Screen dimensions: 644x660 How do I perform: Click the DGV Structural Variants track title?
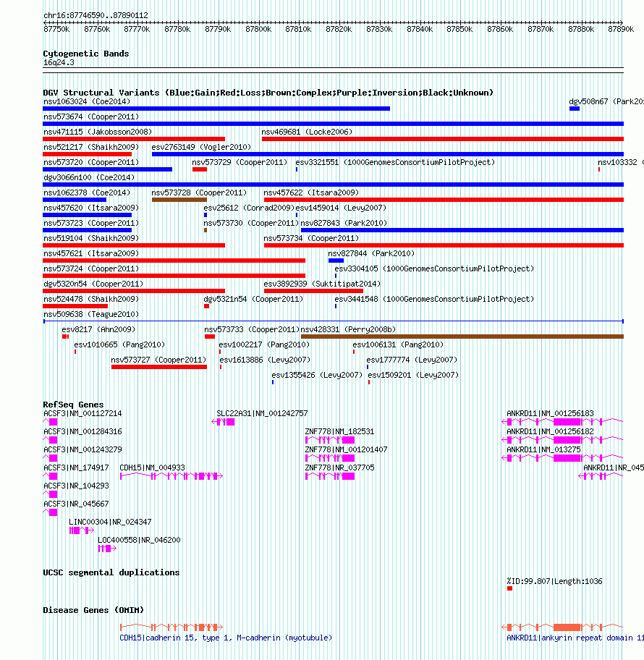[268, 93]
